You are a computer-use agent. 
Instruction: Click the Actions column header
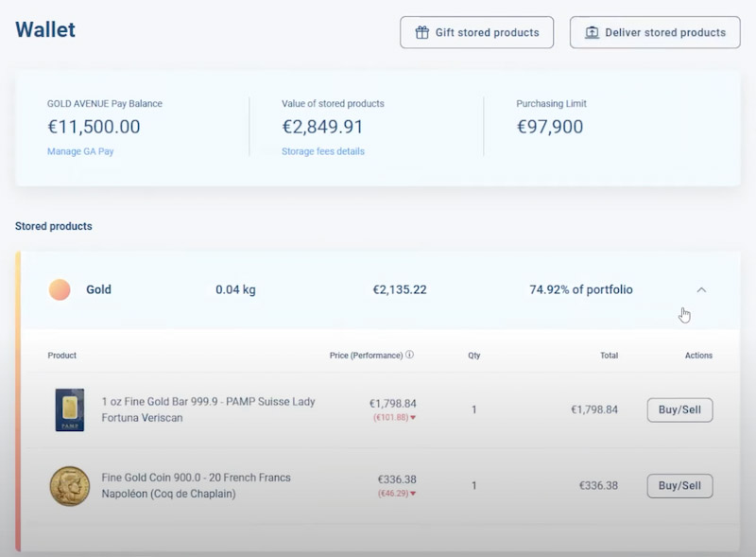click(698, 356)
